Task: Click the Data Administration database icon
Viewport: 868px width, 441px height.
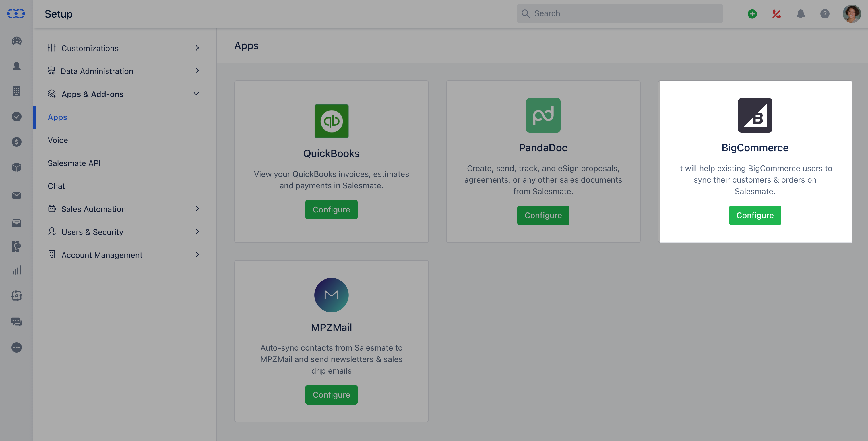Action: pyautogui.click(x=51, y=71)
